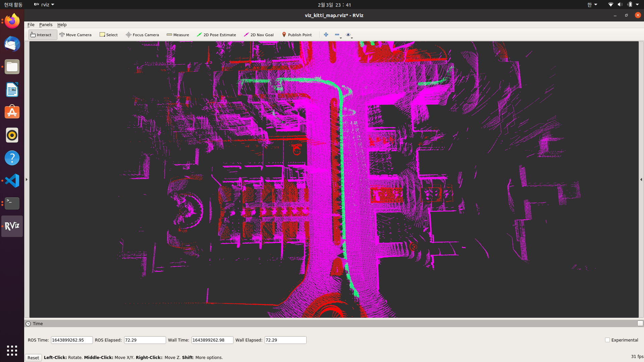Open the Panels menu
The width and height of the screenshot is (644, 362).
point(46,25)
